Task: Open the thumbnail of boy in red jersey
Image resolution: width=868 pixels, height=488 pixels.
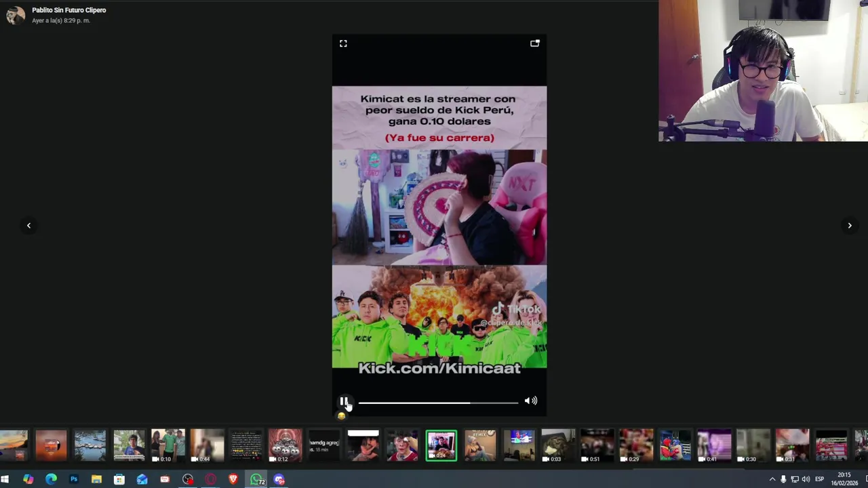Action: click(x=402, y=445)
